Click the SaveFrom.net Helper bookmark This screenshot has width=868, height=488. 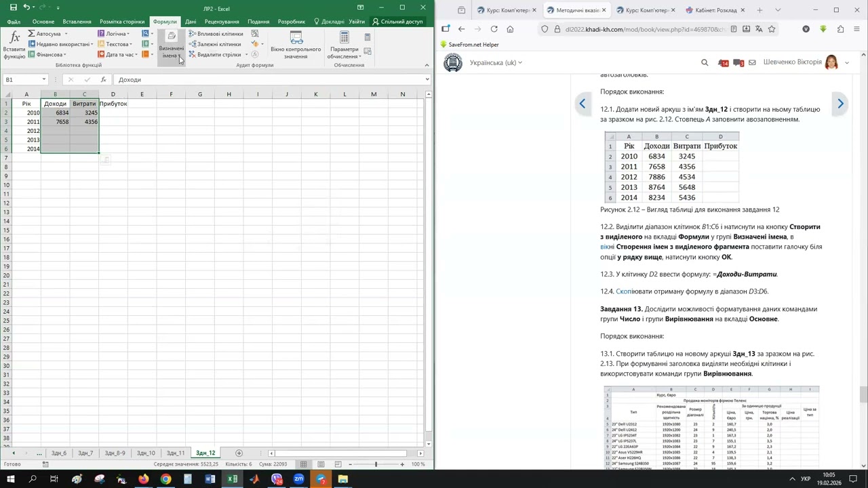(x=469, y=45)
